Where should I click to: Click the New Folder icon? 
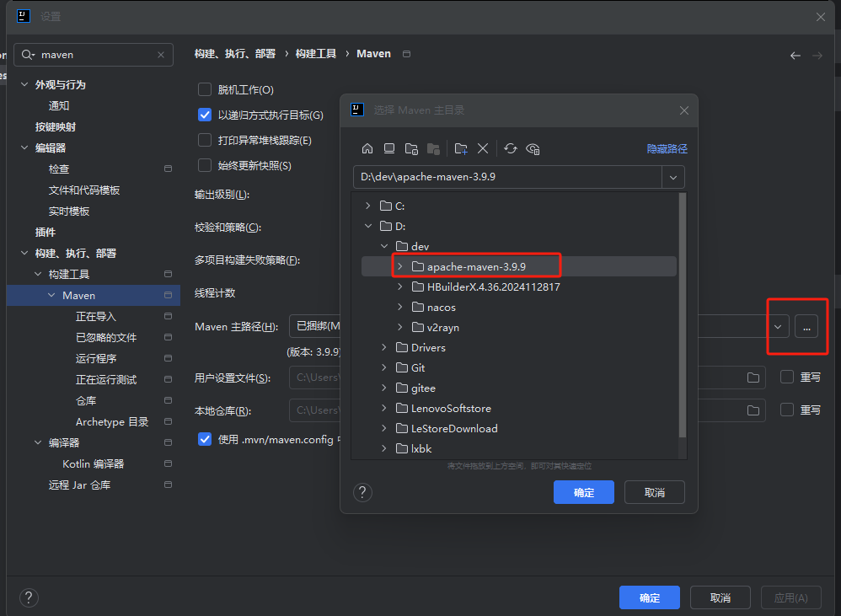[461, 148]
